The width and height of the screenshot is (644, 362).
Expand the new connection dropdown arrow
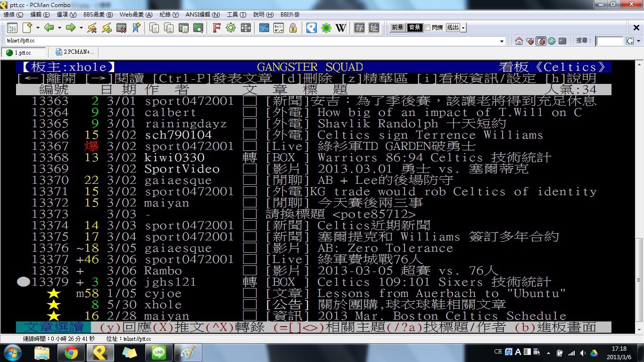(38, 28)
